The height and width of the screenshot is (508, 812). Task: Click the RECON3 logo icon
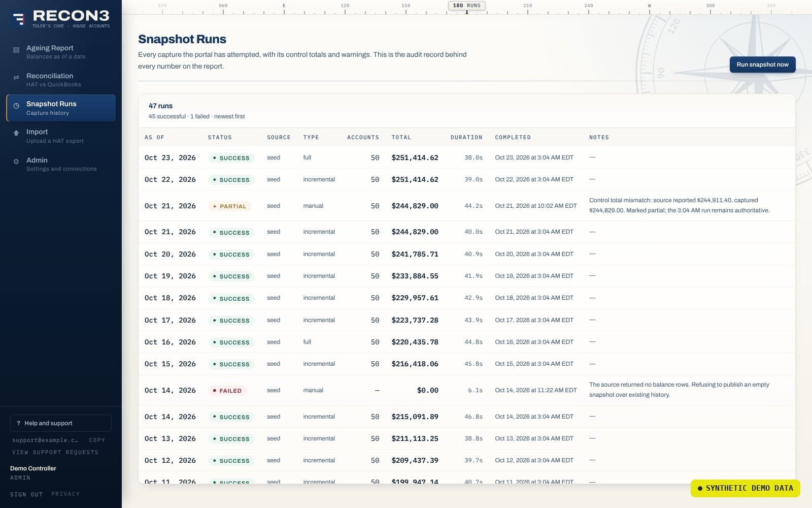coord(19,19)
